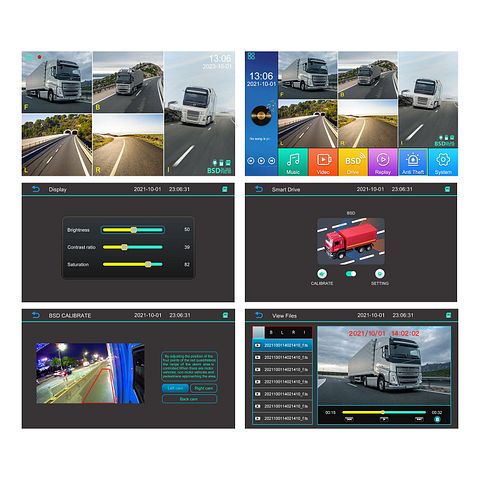
Task: Go back from BSD CALIBRATE screen
Action: coord(36,315)
